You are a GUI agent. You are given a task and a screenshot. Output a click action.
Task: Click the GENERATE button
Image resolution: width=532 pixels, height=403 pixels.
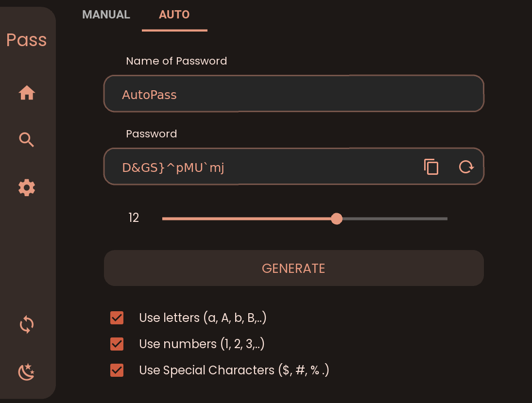coord(294,268)
